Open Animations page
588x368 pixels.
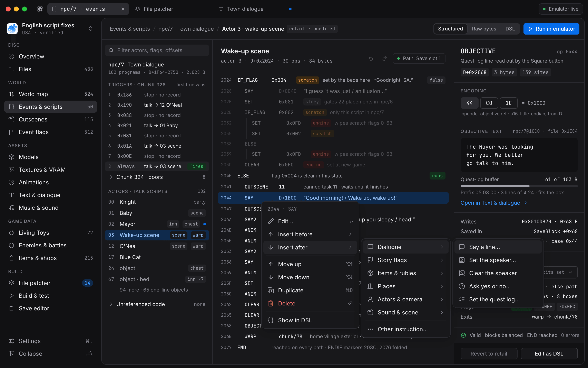coord(51,182)
